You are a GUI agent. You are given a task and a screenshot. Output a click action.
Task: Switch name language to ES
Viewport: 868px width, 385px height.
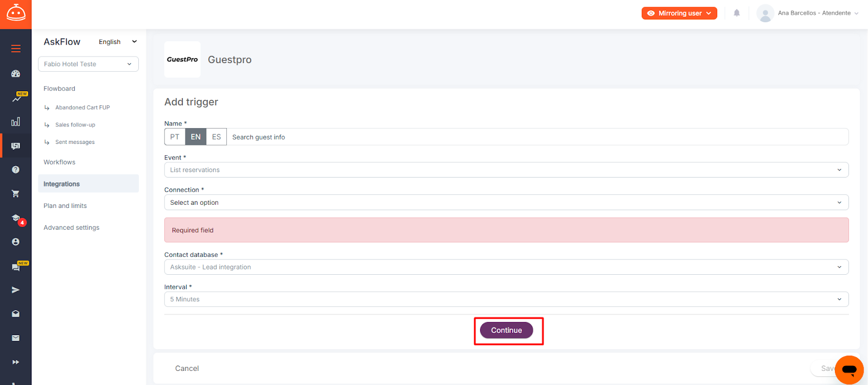216,137
